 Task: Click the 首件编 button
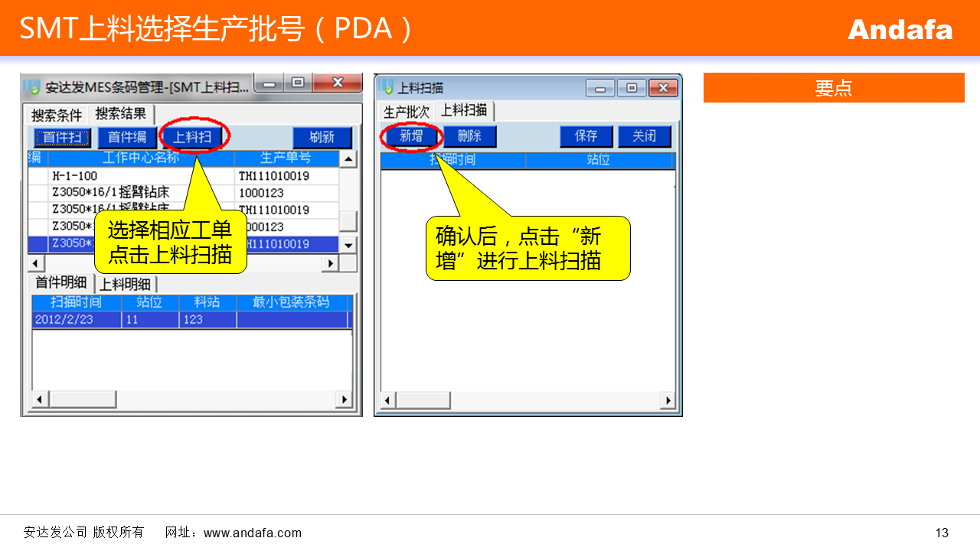(x=127, y=138)
